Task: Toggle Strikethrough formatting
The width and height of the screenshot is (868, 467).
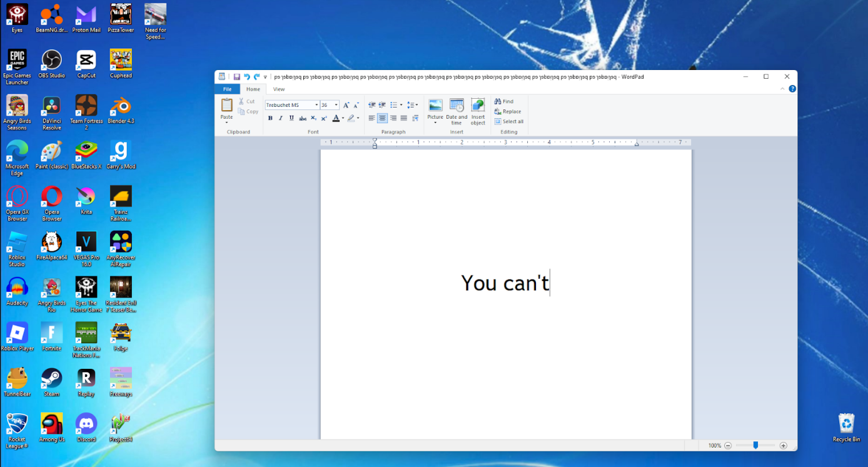Action: click(x=303, y=118)
